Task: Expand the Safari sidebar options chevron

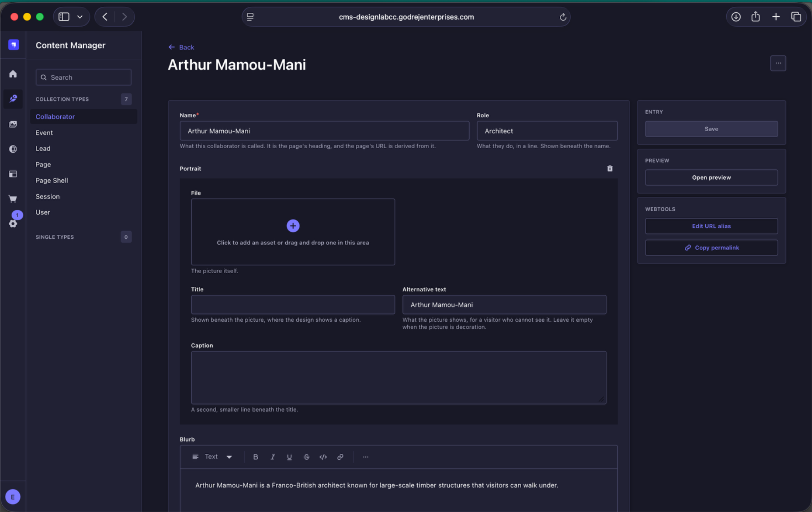Action: pos(80,17)
